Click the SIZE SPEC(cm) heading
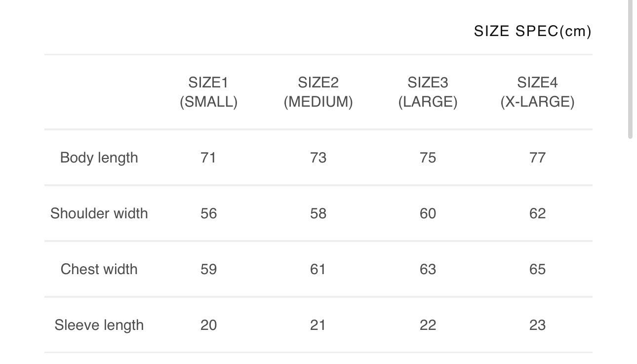This screenshot has width=637, height=364. coord(532,31)
